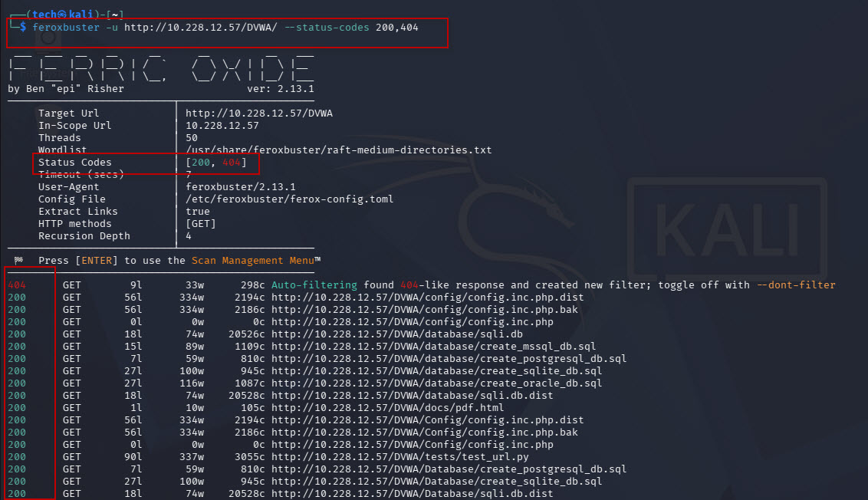
Task: Click the 105c size value
Action: 253,407
